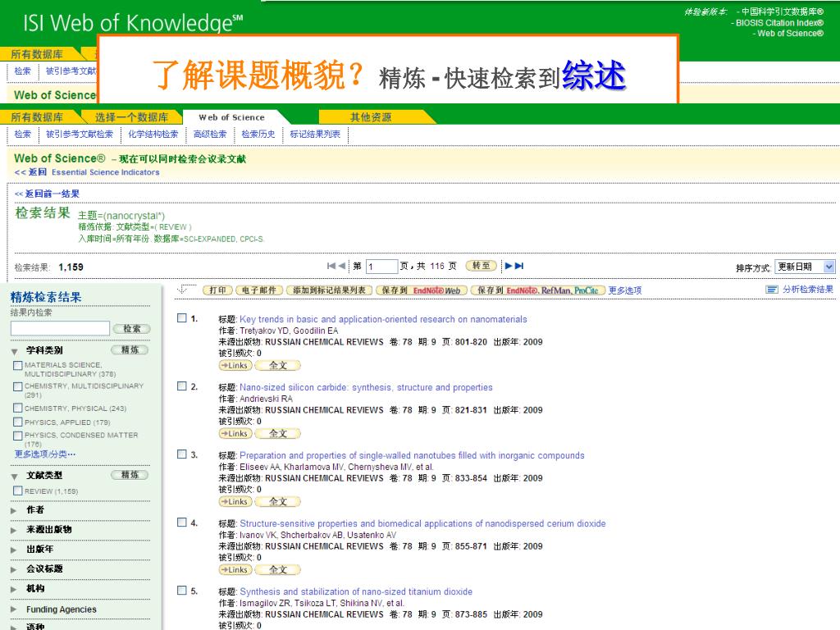
Task: Click 检索 button in refine panel
Action: [132, 328]
